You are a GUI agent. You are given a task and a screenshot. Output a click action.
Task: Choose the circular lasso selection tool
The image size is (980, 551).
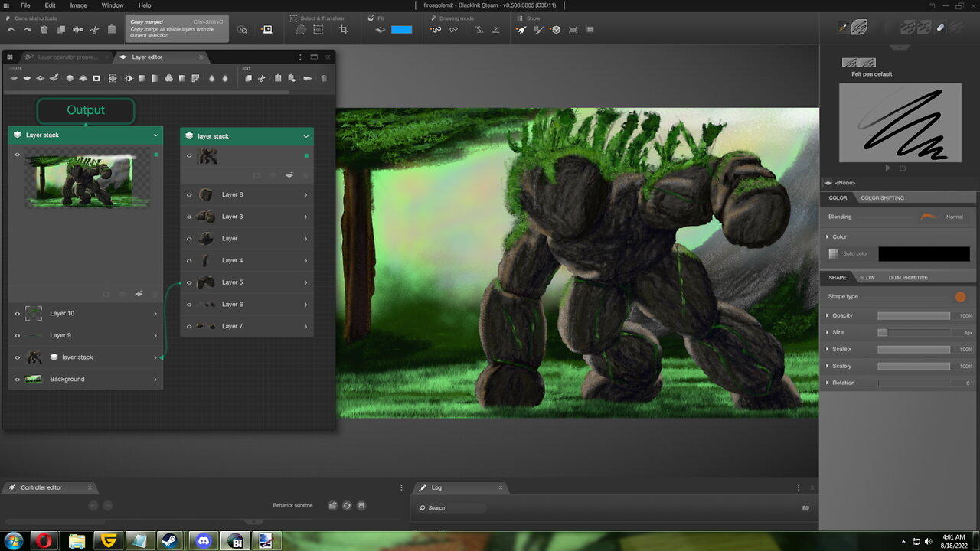tap(301, 30)
